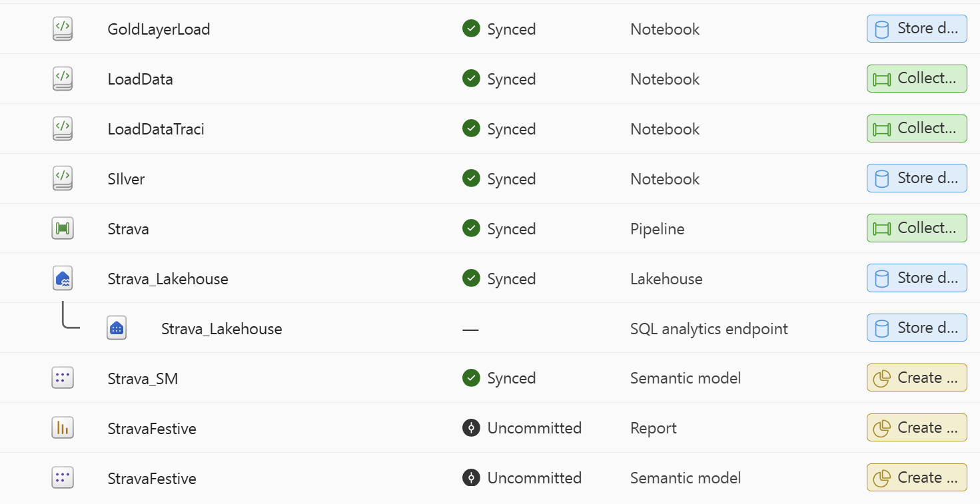Screen dimensions: 980x504
Task: Click the SQL analytics endpoint icon
Action: pyautogui.click(x=117, y=329)
